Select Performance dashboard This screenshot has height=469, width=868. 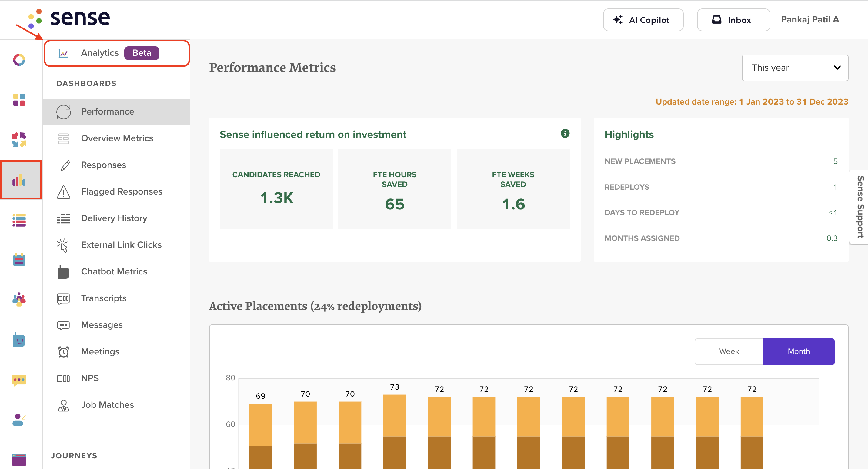click(116, 112)
